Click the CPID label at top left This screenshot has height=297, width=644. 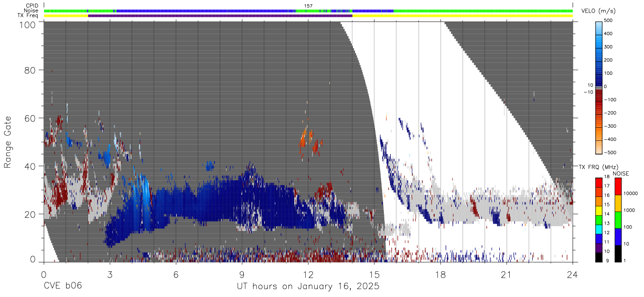pyautogui.click(x=32, y=6)
